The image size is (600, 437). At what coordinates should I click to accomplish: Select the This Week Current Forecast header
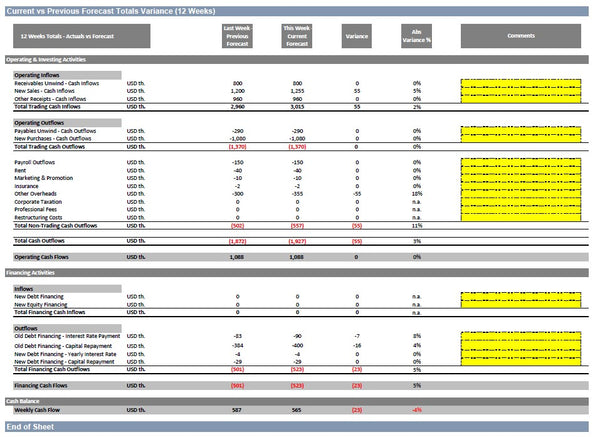pyautogui.click(x=296, y=36)
